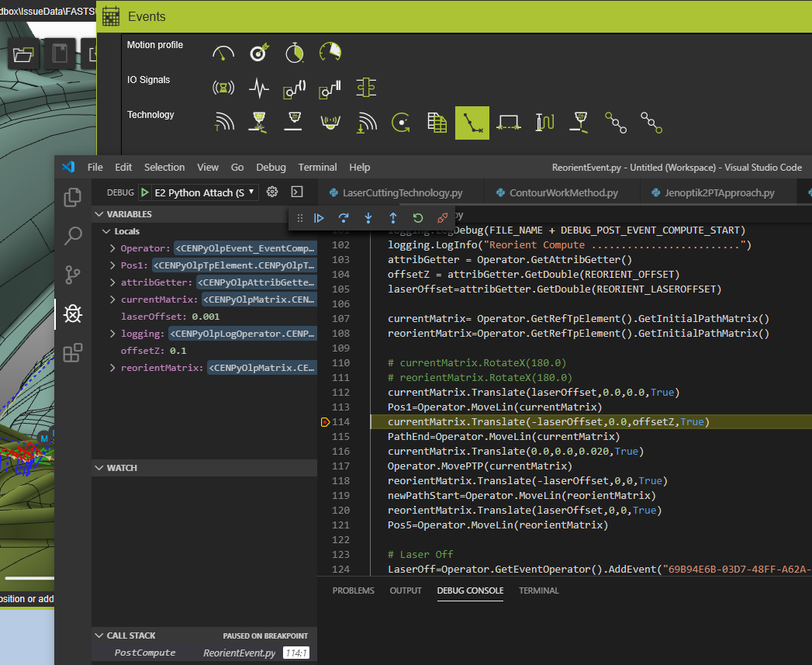Select the highlighted path Technology icon in Events
Viewport: 812px width, 665px height.
coord(472,123)
